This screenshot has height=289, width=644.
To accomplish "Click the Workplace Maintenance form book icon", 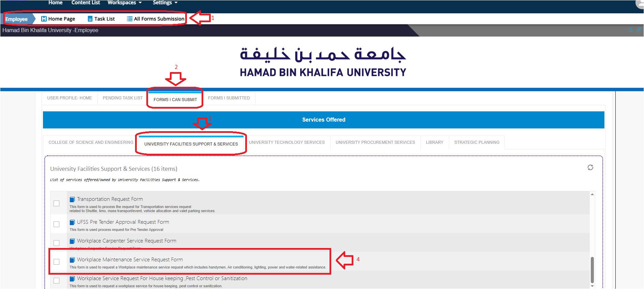I will click(72, 260).
